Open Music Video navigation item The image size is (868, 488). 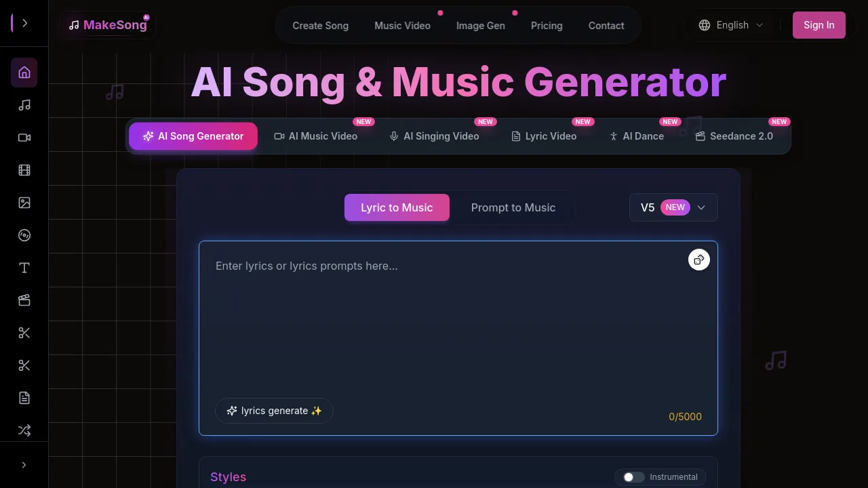[402, 26]
